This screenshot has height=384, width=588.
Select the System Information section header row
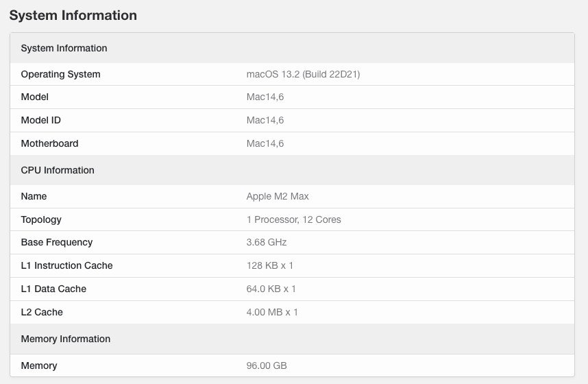[x=292, y=48]
